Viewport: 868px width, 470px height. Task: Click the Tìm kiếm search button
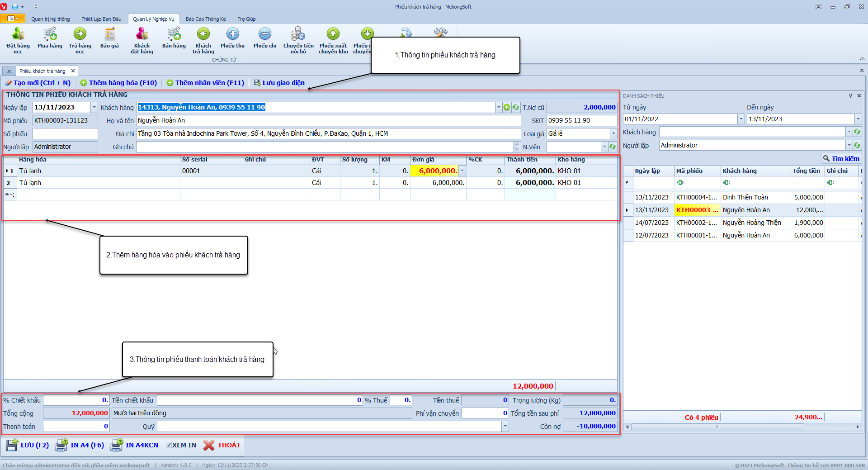(841, 159)
